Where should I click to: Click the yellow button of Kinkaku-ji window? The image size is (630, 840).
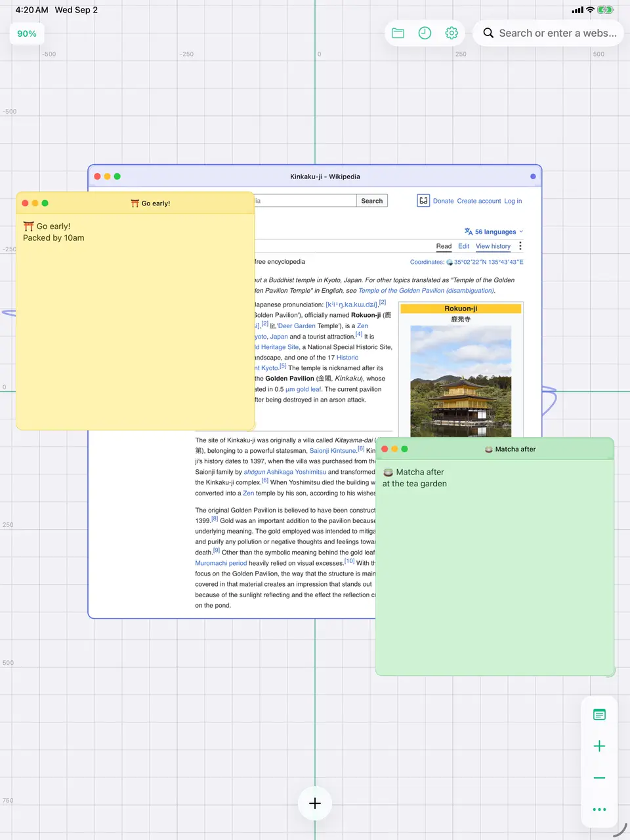pyautogui.click(x=107, y=177)
